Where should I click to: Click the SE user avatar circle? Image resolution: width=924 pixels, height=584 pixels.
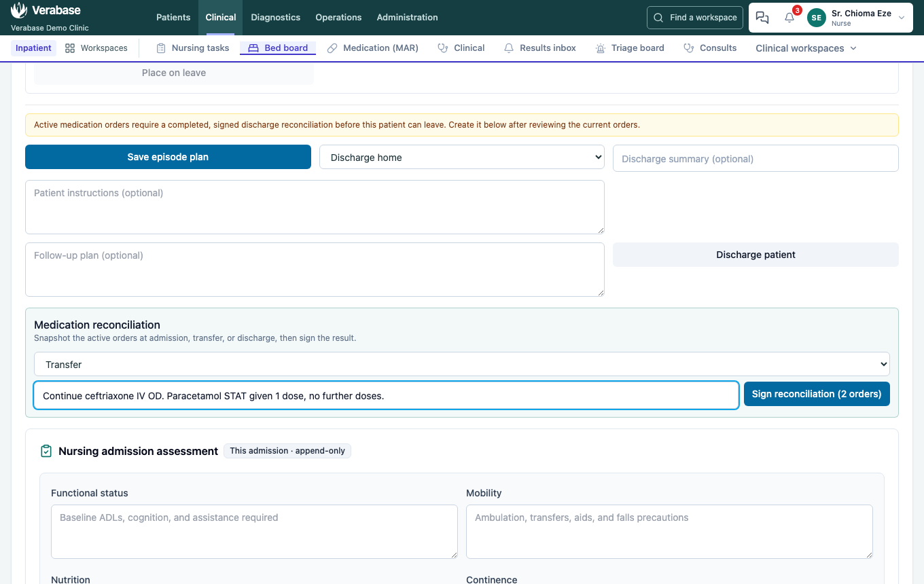(x=817, y=18)
